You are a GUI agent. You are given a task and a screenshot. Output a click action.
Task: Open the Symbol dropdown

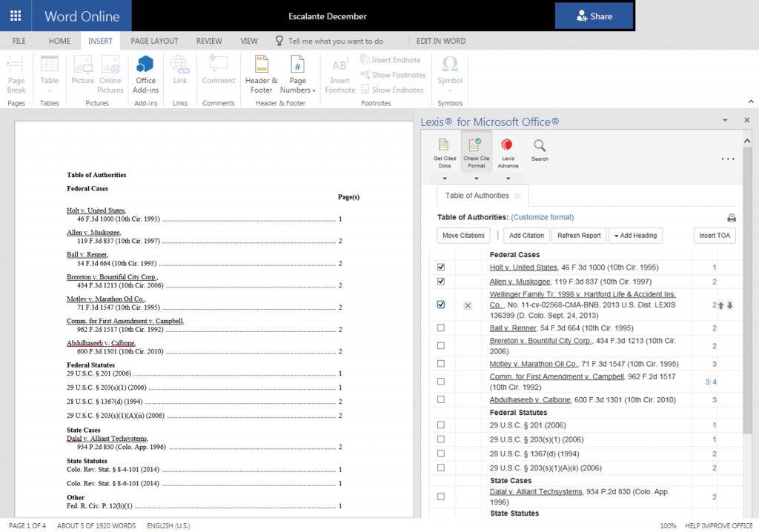coord(450,74)
